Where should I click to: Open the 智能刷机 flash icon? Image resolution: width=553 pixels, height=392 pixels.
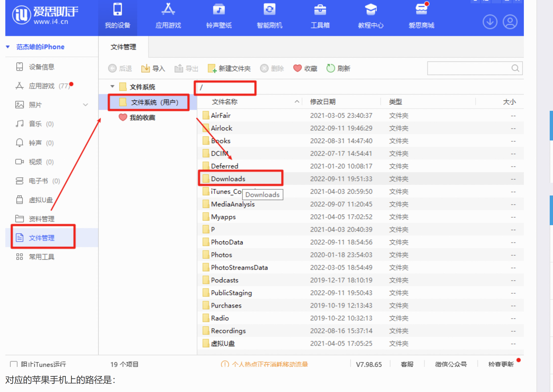click(x=269, y=10)
